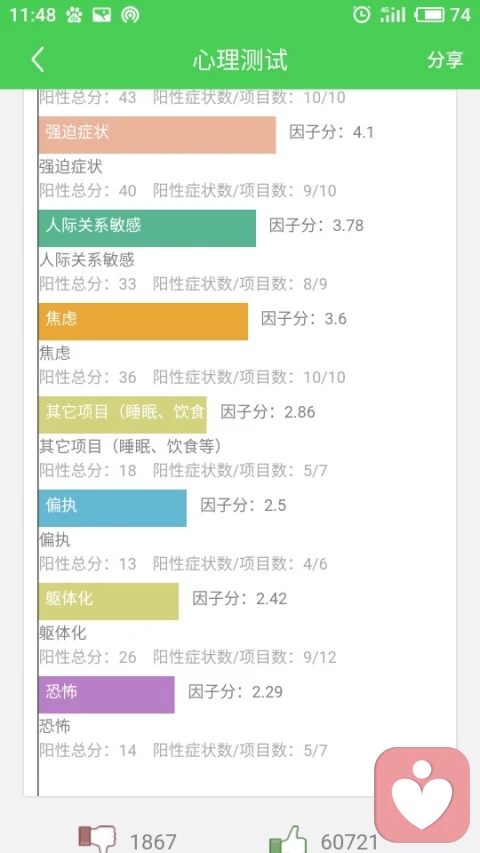Select the green 人际关系敏感 bar

[x=147, y=228]
